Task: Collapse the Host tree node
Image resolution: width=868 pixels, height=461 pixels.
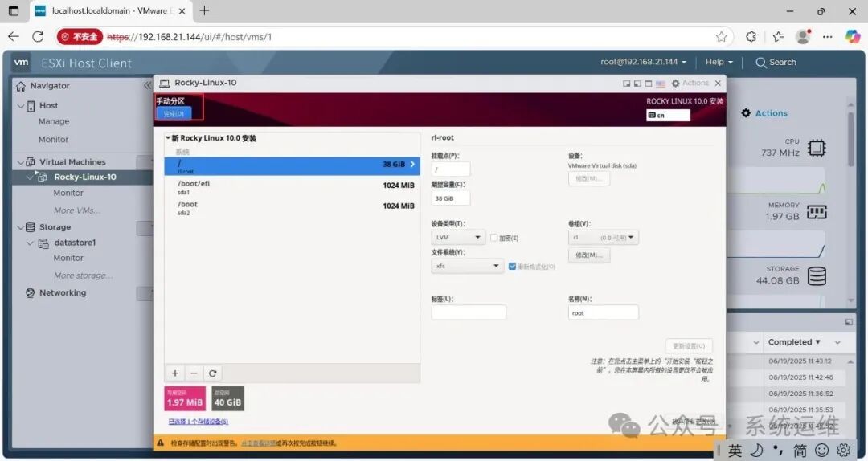Action: click(21, 106)
